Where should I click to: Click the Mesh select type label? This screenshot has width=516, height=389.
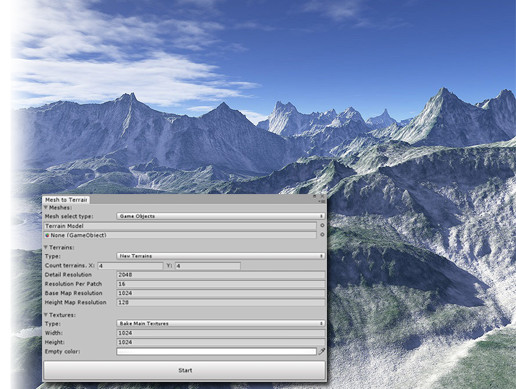(x=69, y=216)
